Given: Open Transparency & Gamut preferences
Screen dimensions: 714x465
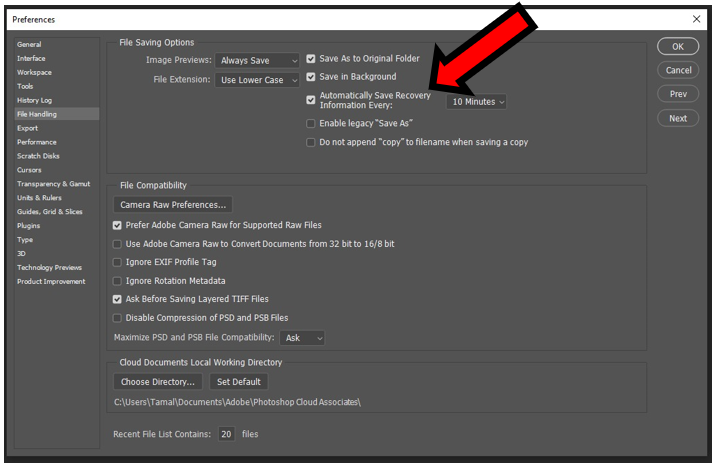Looking at the screenshot, I should (53, 184).
